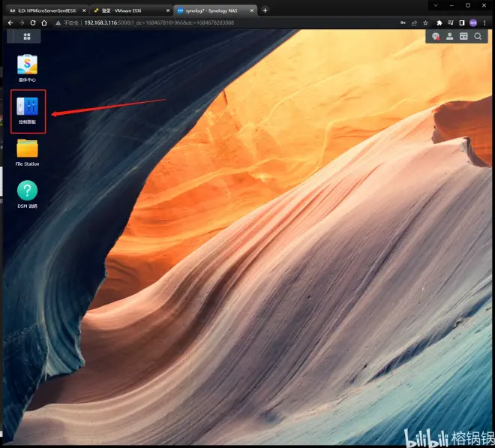Expand the tab search chevron
The image size is (495, 448).
[x=436, y=5]
